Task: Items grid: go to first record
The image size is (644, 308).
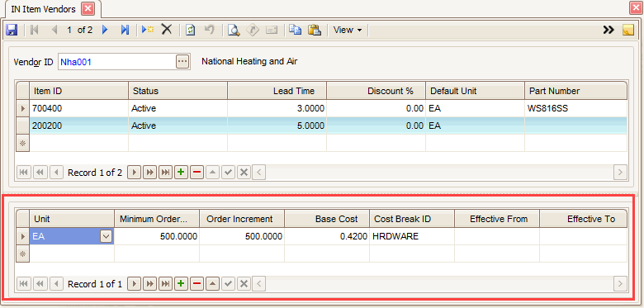Action: coord(23,173)
